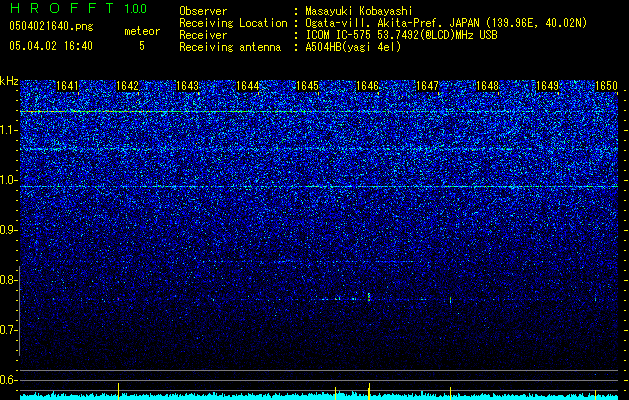Click the version number 1.0.0
Image resolution: width=629 pixels, height=400 pixels.
coord(136,8)
